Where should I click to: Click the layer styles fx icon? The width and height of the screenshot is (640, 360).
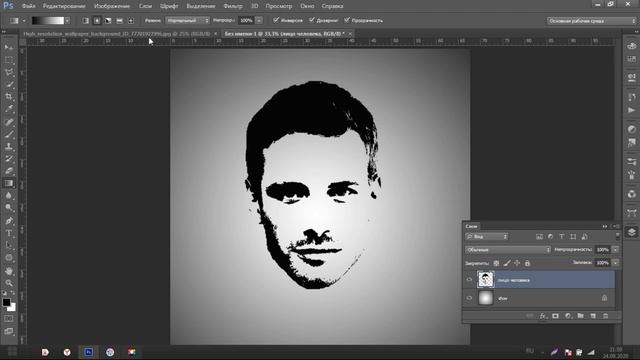point(542,316)
